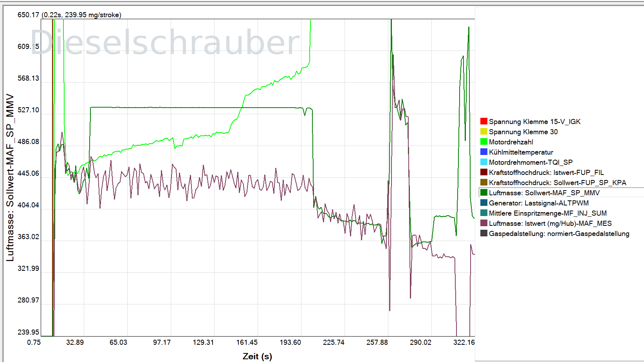
Task: Click the blue Kühlmitteltemperatur channel icon
Action: 483,152
